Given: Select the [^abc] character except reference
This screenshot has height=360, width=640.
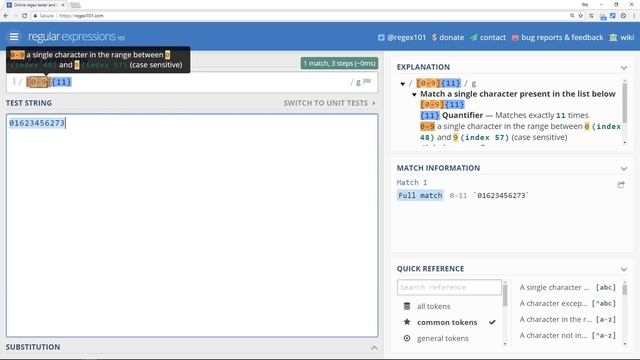Looking at the screenshot, I should coord(567,303).
